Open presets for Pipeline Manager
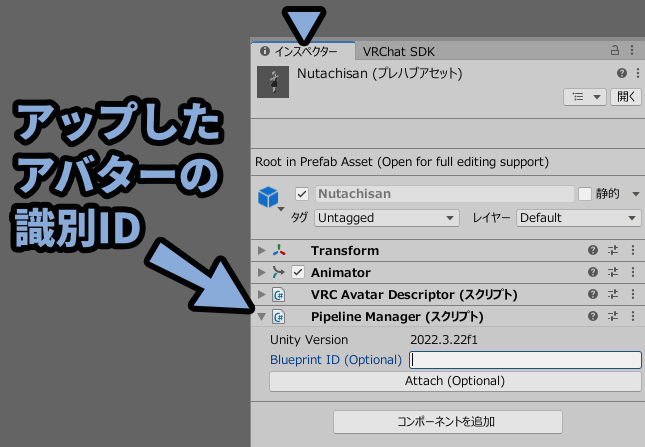Viewport: 645px width, 447px height. 613,316
